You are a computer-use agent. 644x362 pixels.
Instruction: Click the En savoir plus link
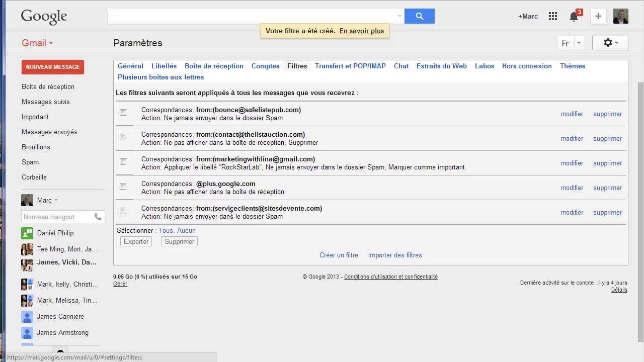[x=362, y=31]
